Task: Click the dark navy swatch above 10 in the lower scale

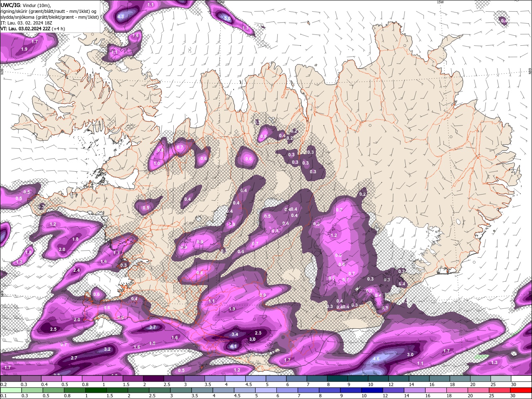Action: [371, 390]
